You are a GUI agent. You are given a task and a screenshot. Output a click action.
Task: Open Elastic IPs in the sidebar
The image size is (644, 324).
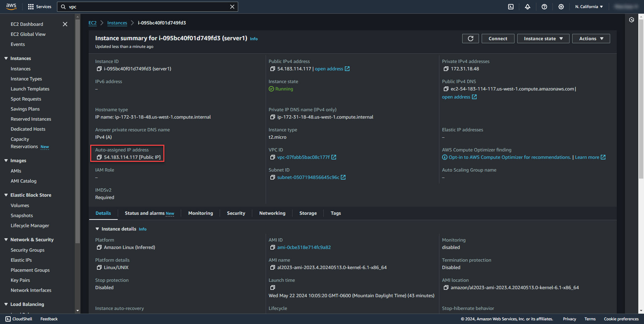21,260
